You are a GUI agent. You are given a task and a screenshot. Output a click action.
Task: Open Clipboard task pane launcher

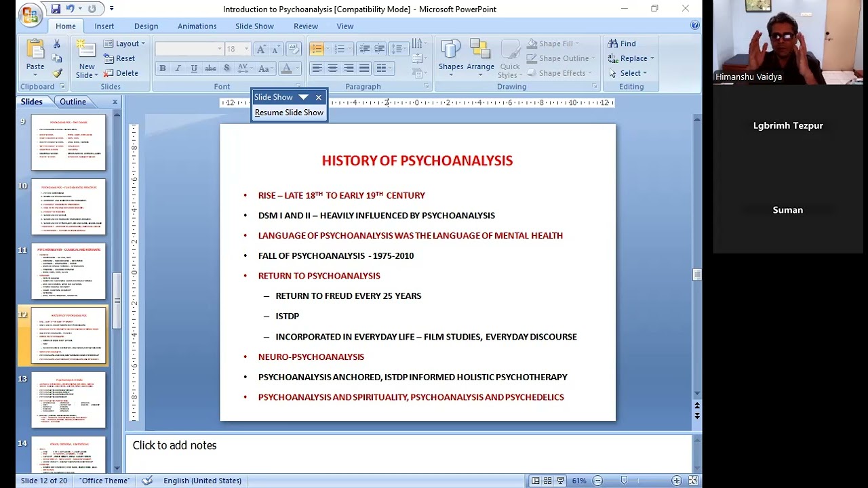click(x=62, y=87)
